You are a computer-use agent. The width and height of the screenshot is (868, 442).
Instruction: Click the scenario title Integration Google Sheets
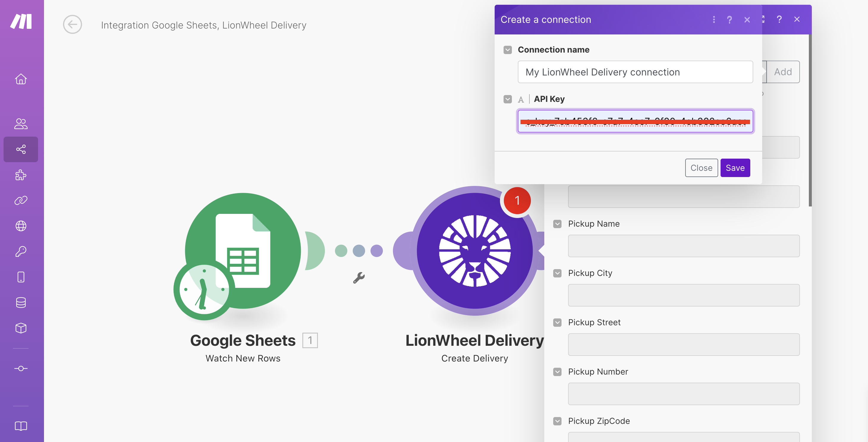[204, 25]
